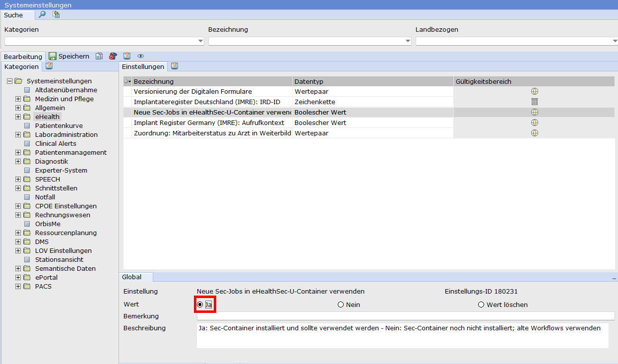The image size is (618, 364).
Task: Expand the Schnittstellen tree node
Action: 18,188
